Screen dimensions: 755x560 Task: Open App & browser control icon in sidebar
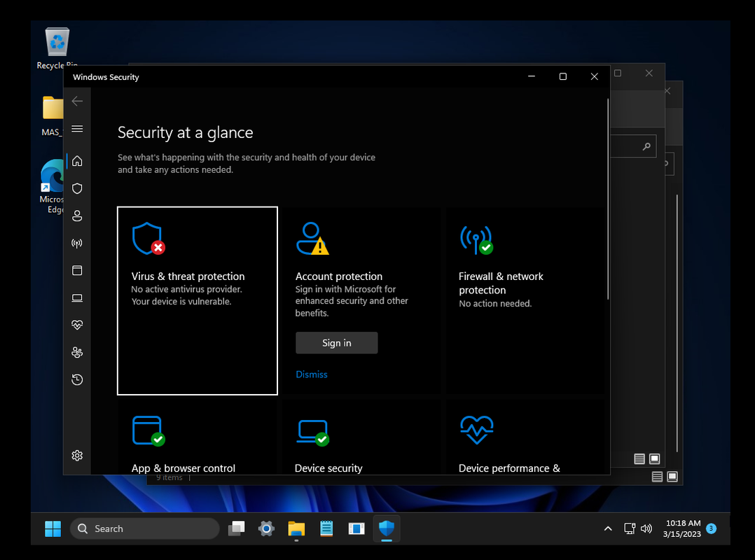[77, 270]
